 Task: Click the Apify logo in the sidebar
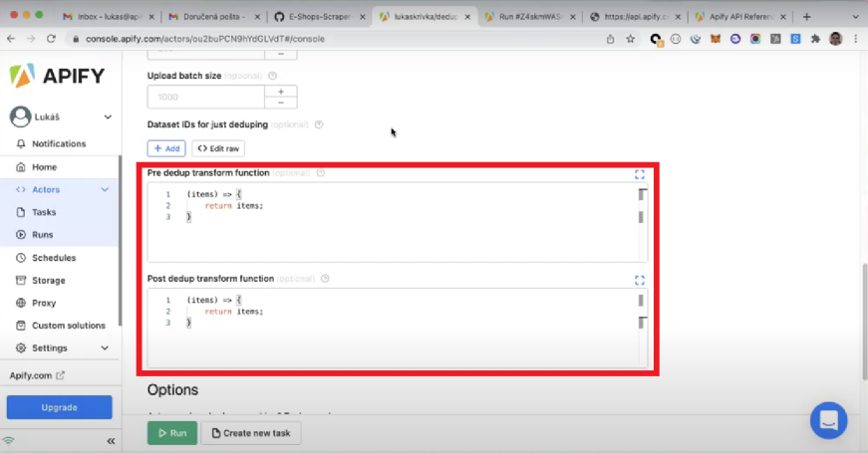pyautogui.click(x=57, y=76)
